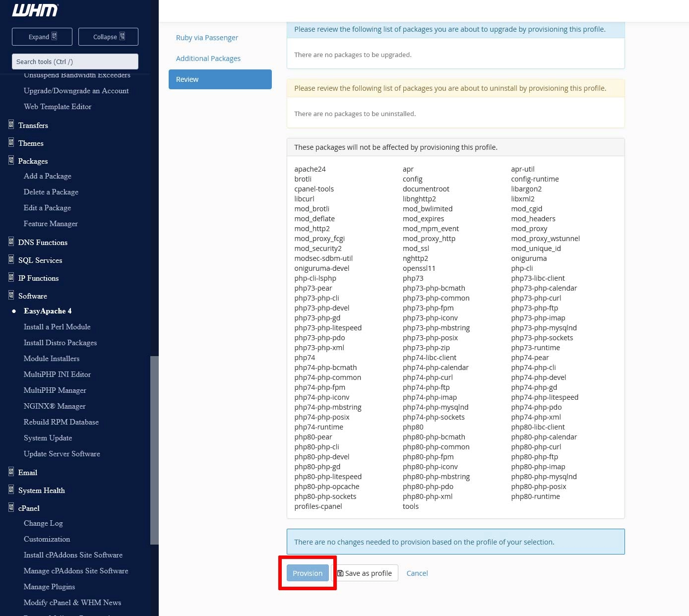
Task: Open Upgrade/Downgrade an Account
Action: [76, 91]
